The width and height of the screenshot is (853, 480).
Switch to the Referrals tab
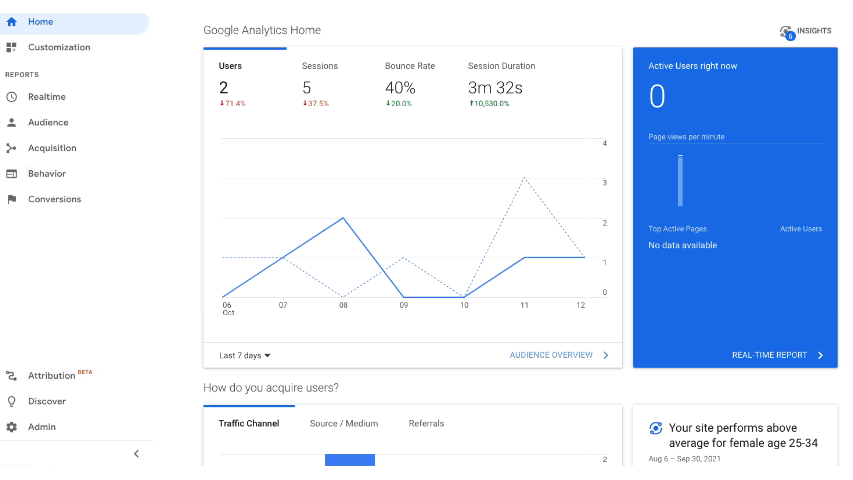point(426,423)
